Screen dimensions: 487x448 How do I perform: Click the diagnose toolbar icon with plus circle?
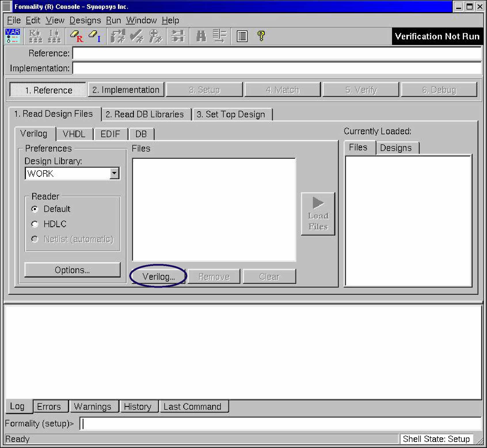click(156, 36)
